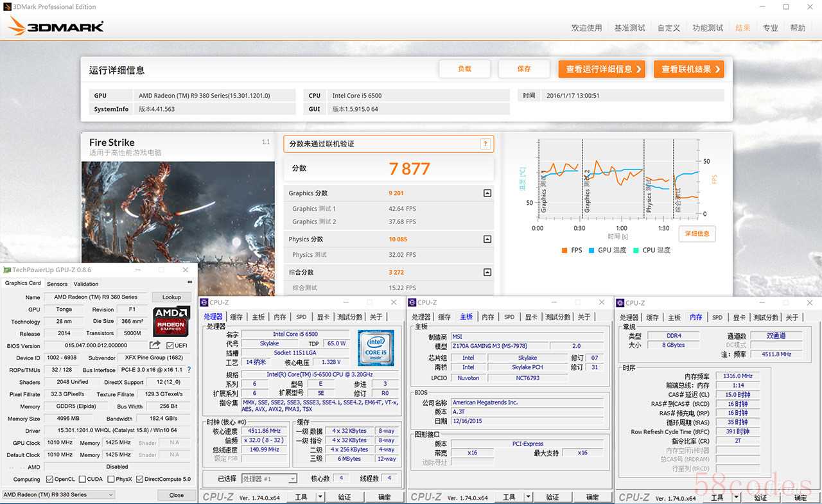Image resolution: width=822 pixels, height=504 pixels.
Task: Click the 182.4 GB/s bandwidth value
Action: [x=163, y=419]
